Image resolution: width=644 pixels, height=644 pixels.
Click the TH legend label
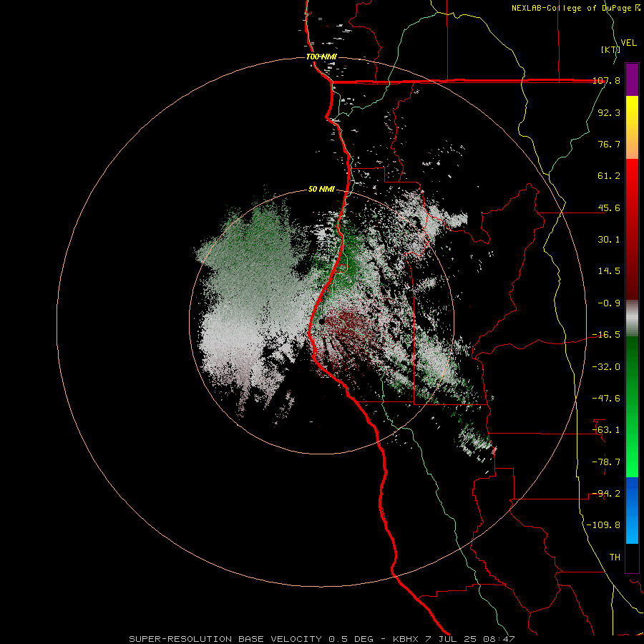pyautogui.click(x=615, y=557)
